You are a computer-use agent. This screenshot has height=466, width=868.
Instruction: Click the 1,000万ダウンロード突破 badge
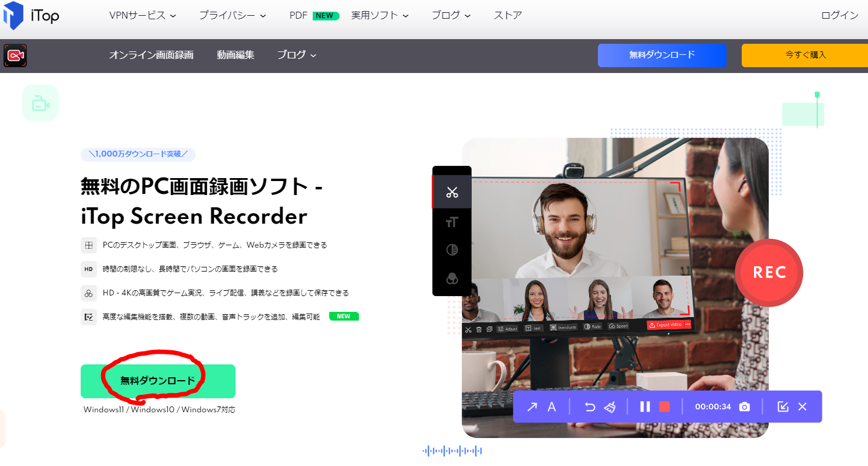tap(138, 154)
